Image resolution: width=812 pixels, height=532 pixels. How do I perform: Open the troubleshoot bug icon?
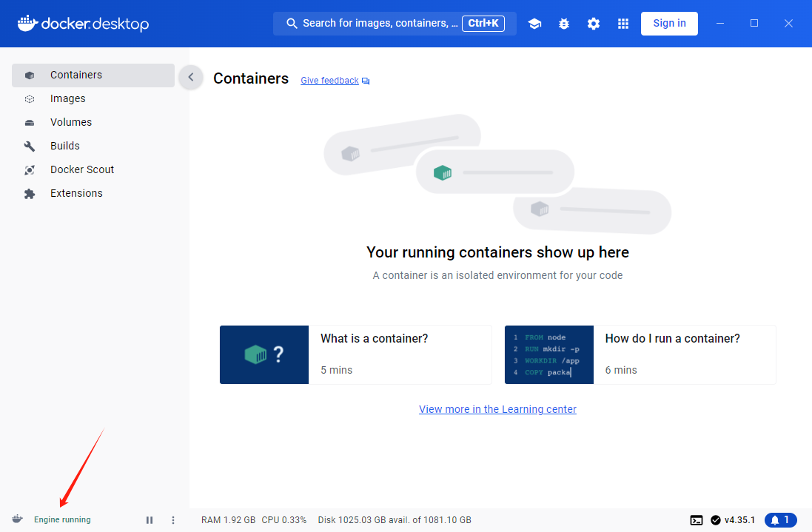coord(564,24)
